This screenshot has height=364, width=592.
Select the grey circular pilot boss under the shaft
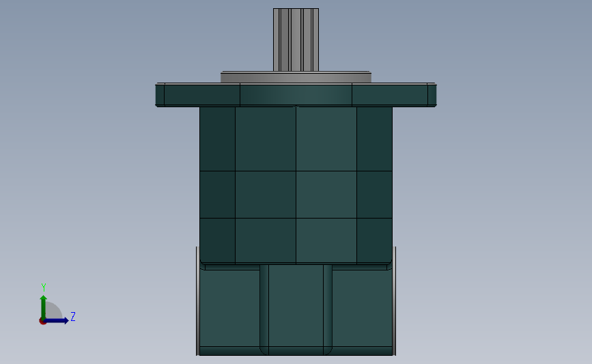(x=296, y=77)
